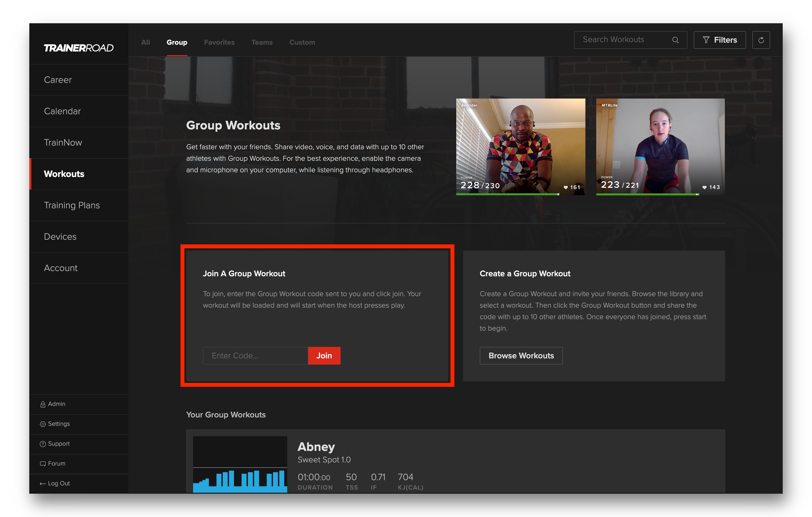Screen dimensions: 812x517
Task: Go to TrainNow in the sidebar
Action: (79, 142)
